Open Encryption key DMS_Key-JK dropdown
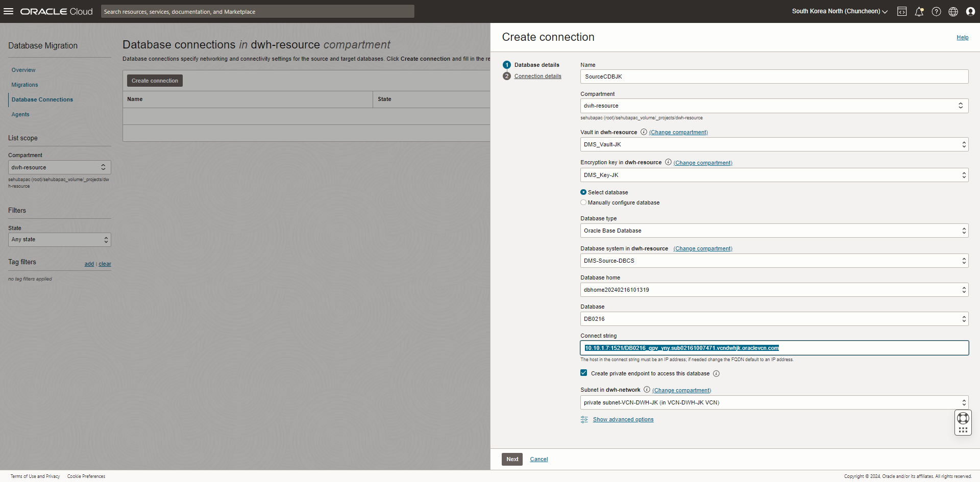Viewport: 980px width, 482px height. point(774,175)
